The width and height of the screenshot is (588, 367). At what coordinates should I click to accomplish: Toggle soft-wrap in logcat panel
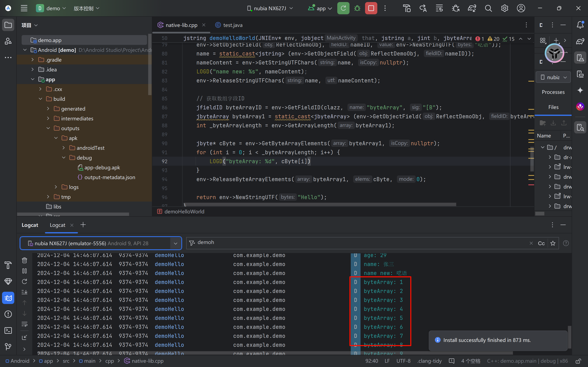24,324
